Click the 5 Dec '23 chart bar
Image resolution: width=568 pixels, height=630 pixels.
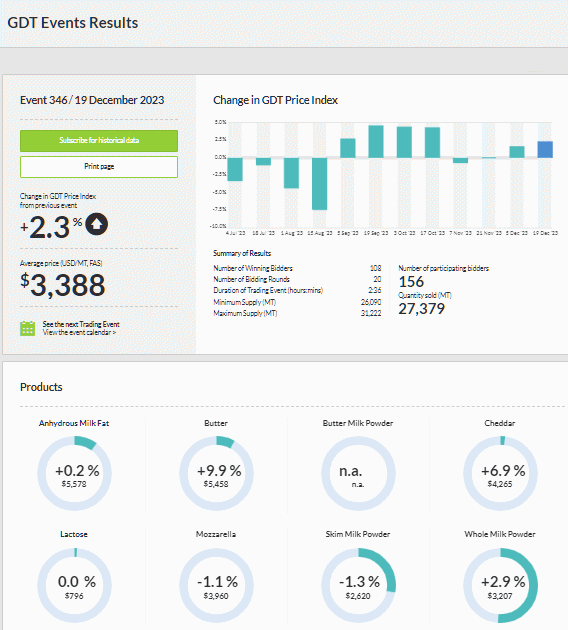point(517,152)
